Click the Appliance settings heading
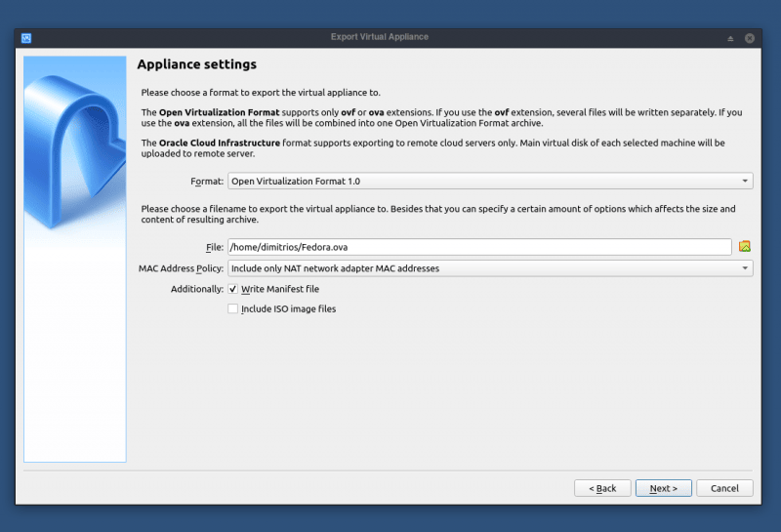781x532 pixels. [x=196, y=65]
